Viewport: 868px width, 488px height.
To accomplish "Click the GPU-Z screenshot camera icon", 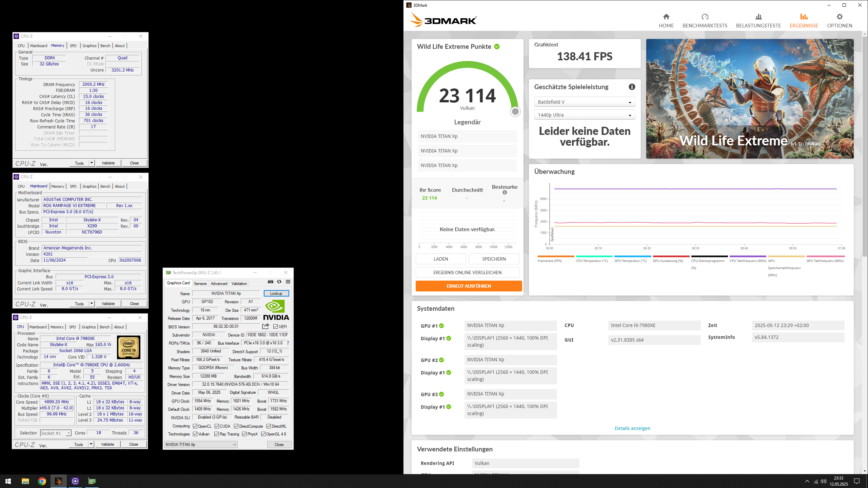I will pyautogui.click(x=270, y=282).
